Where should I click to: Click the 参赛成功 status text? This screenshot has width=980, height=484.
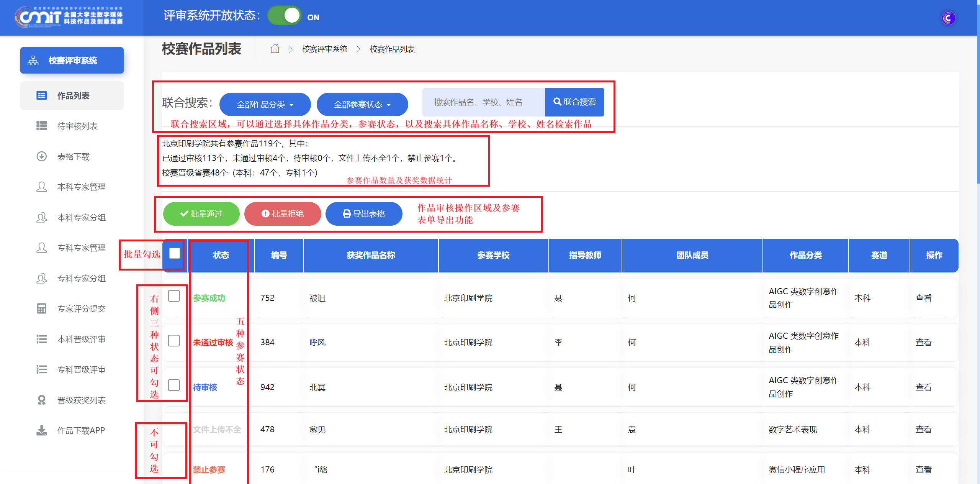tap(209, 298)
